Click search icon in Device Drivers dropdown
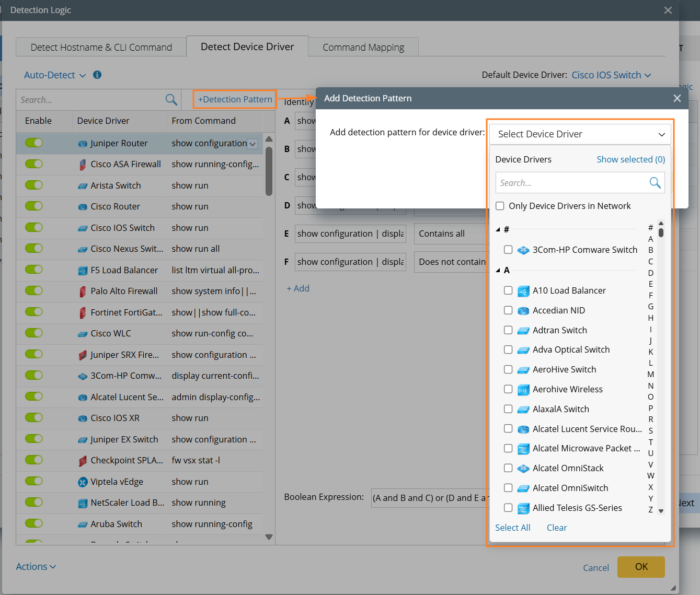 (655, 183)
